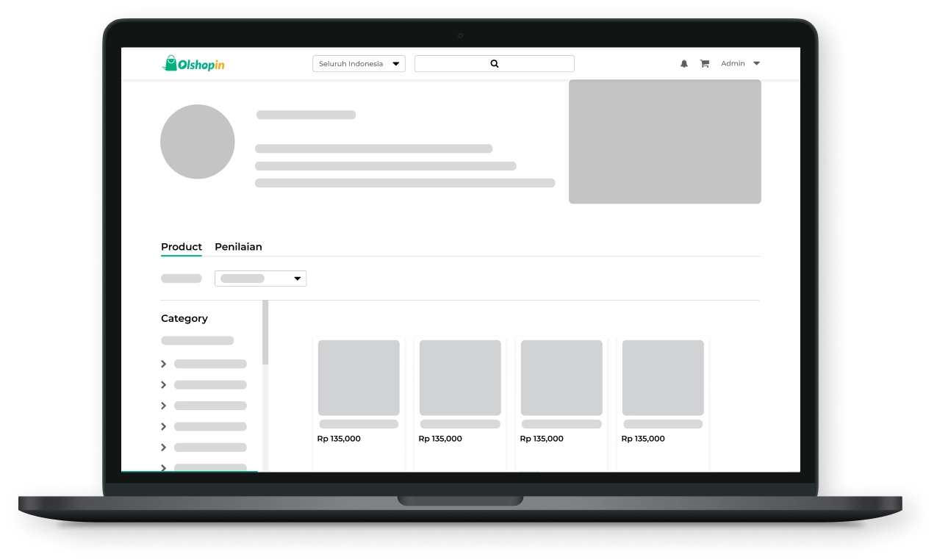
Task: Open the Admin account menu
Action: point(740,64)
